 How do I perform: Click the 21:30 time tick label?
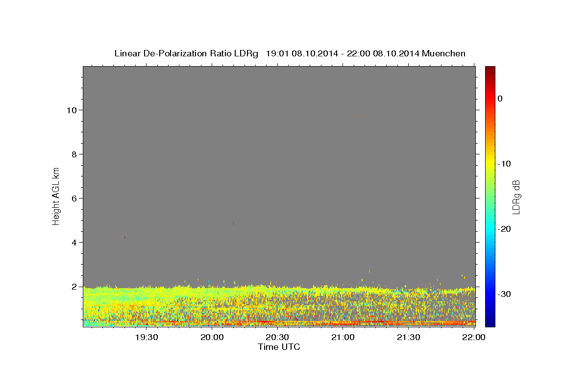tap(408, 338)
